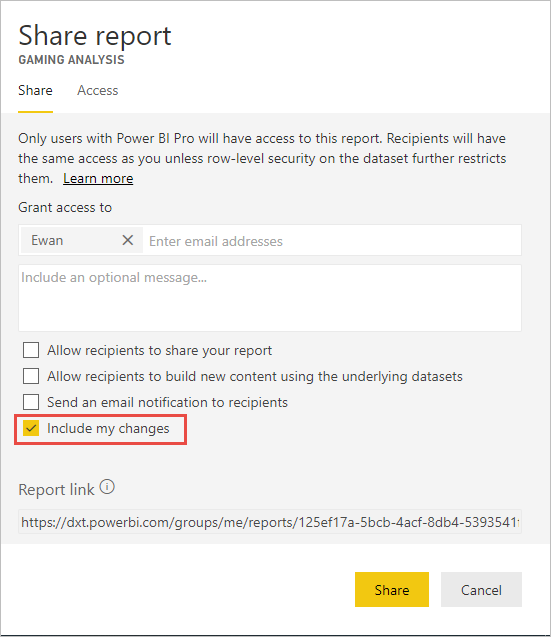Click the optional message text area
The width and height of the screenshot is (551, 637).
click(x=270, y=298)
